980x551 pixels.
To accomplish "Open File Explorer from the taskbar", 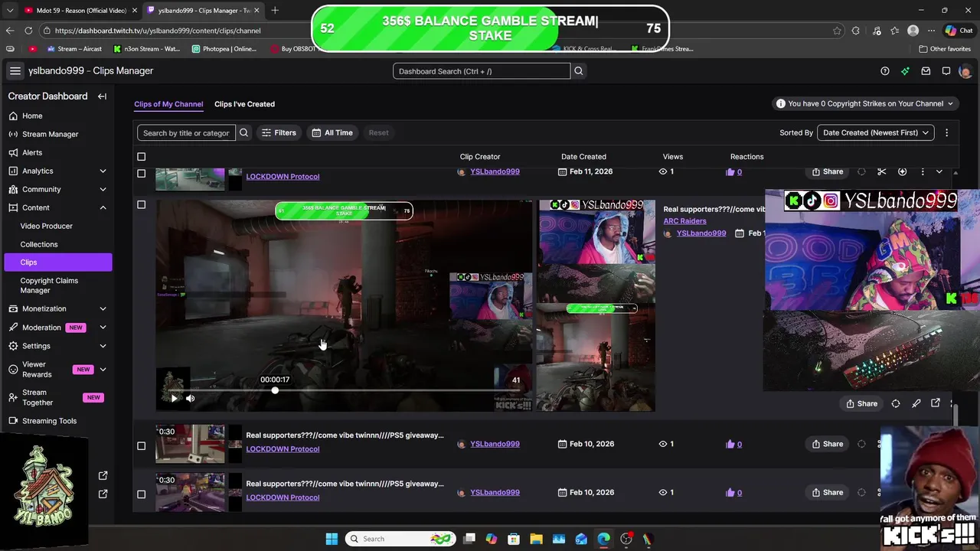I will click(x=536, y=539).
